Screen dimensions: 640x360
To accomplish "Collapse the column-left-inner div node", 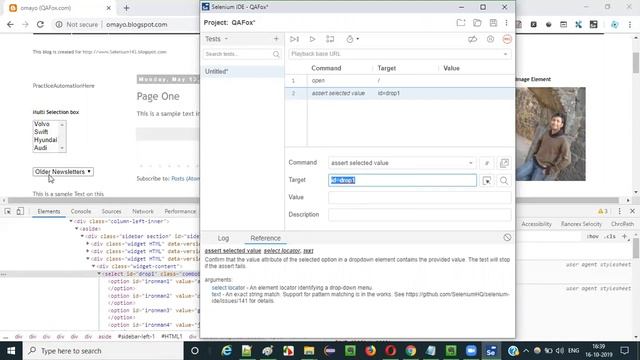I will tap(71, 221).
